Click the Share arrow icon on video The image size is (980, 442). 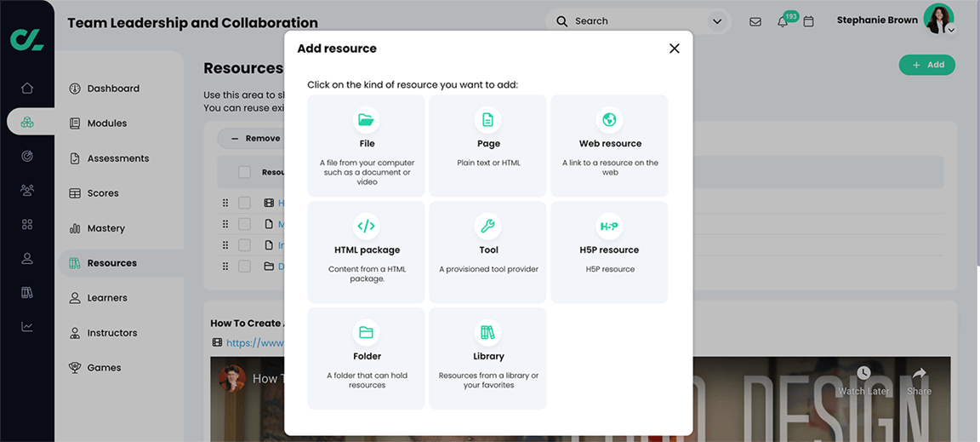point(920,373)
